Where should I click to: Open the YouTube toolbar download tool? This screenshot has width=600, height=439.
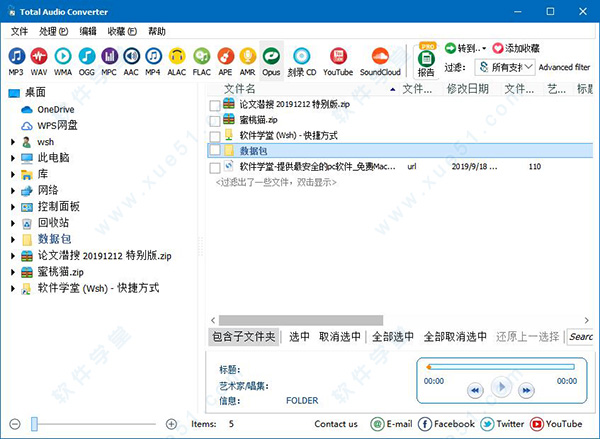(x=338, y=61)
